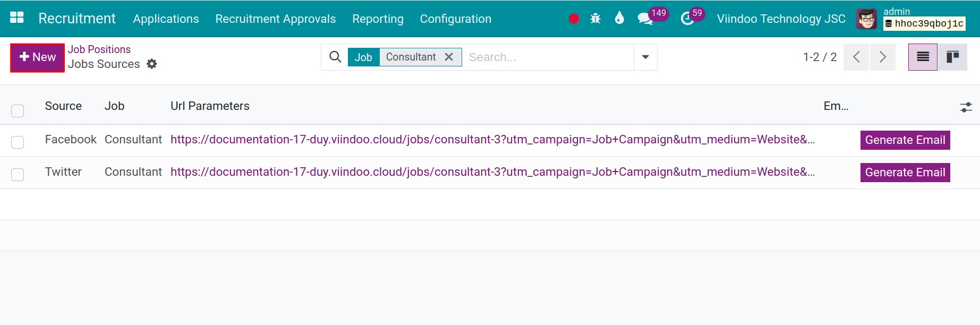Open the Viindoo Technology JSC company switcher
The height and width of the screenshot is (325, 980).
click(x=781, y=19)
